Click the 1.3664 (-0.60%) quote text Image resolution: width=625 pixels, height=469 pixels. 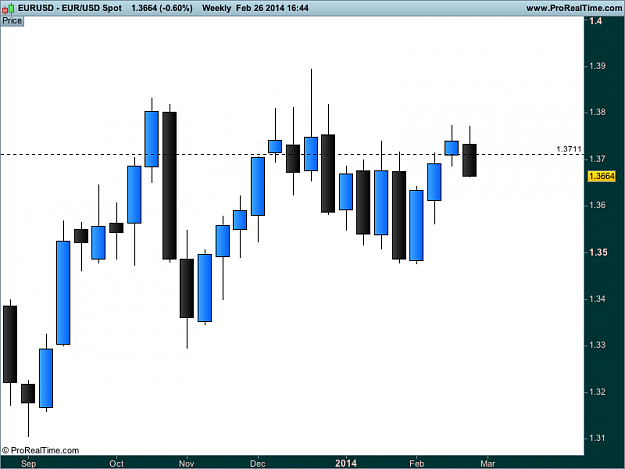coord(162,8)
